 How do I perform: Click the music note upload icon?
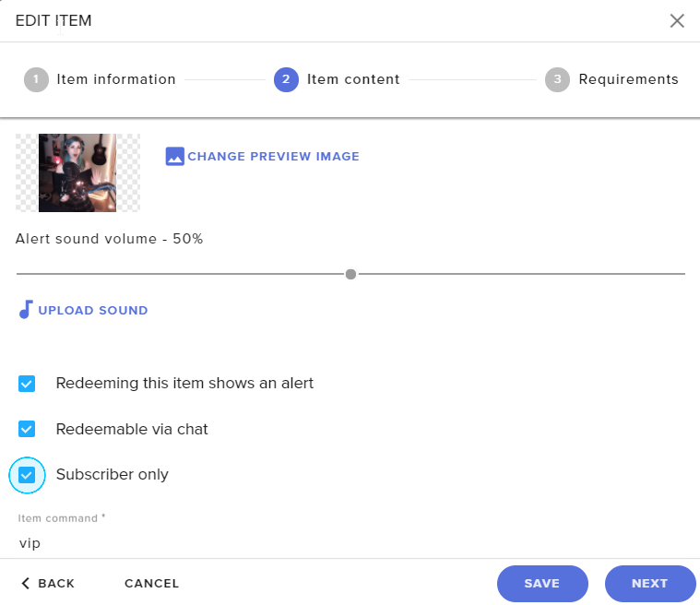point(26,310)
